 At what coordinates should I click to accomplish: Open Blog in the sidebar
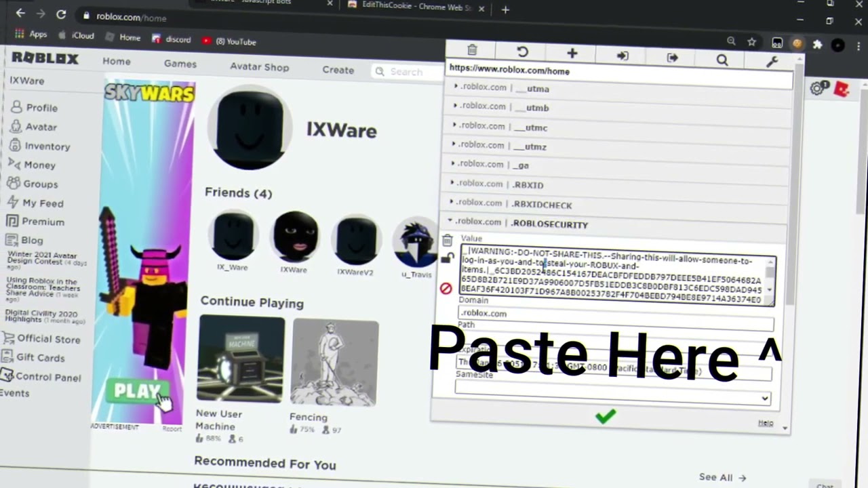point(24,240)
